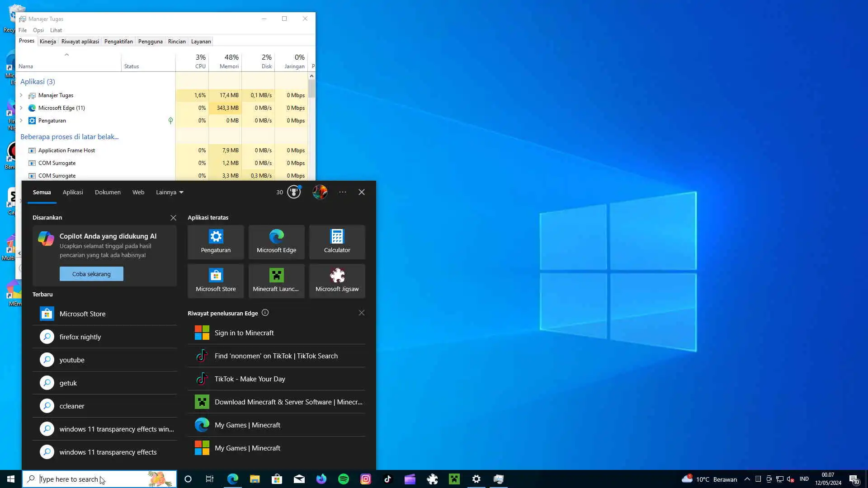Image resolution: width=868 pixels, height=488 pixels.
Task: Switch to the Kinerja tab
Action: click(48, 41)
